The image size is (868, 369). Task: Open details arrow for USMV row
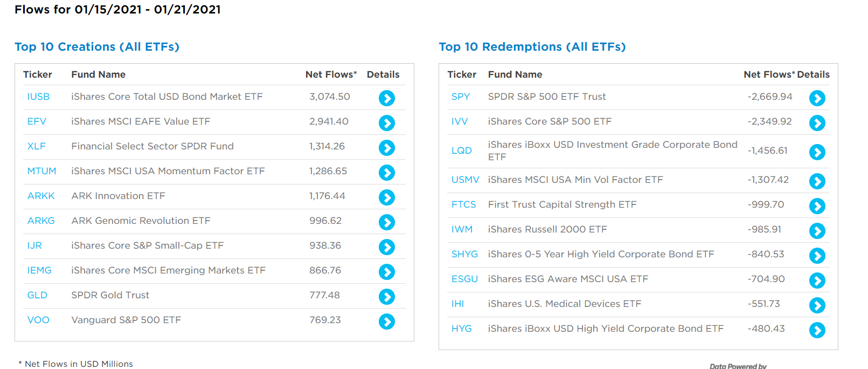click(817, 181)
